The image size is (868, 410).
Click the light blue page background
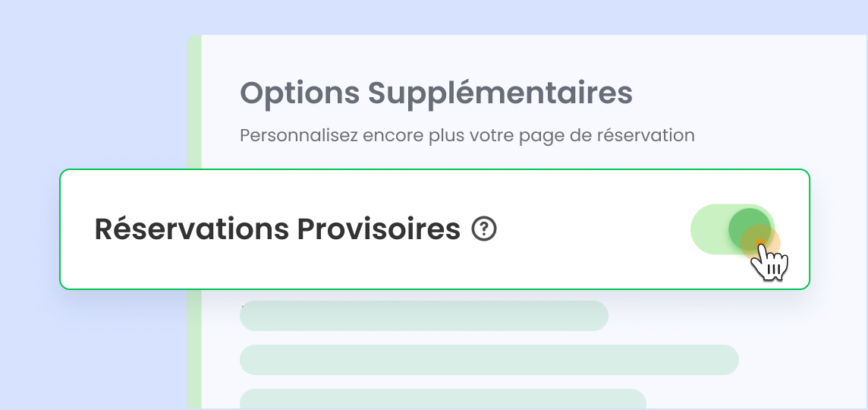pyautogui.click(x=91, y=91)
